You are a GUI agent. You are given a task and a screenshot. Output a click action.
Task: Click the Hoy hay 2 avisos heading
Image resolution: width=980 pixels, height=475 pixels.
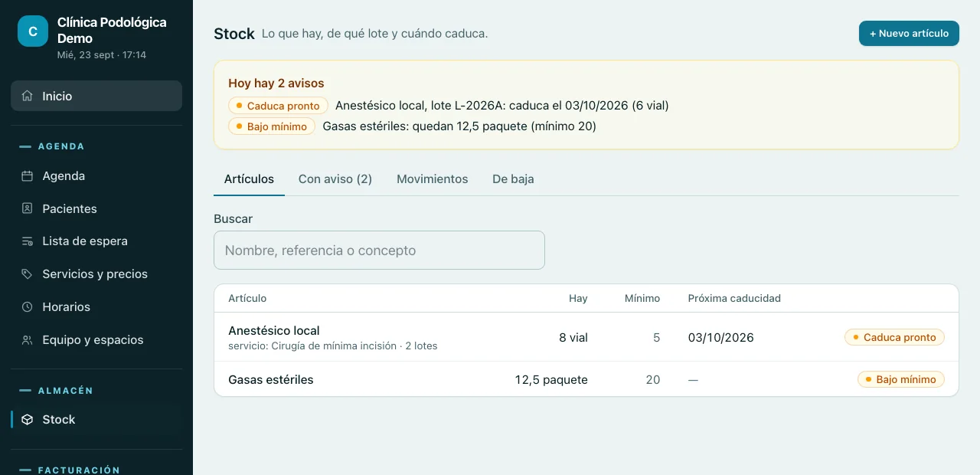click(276, 84)
